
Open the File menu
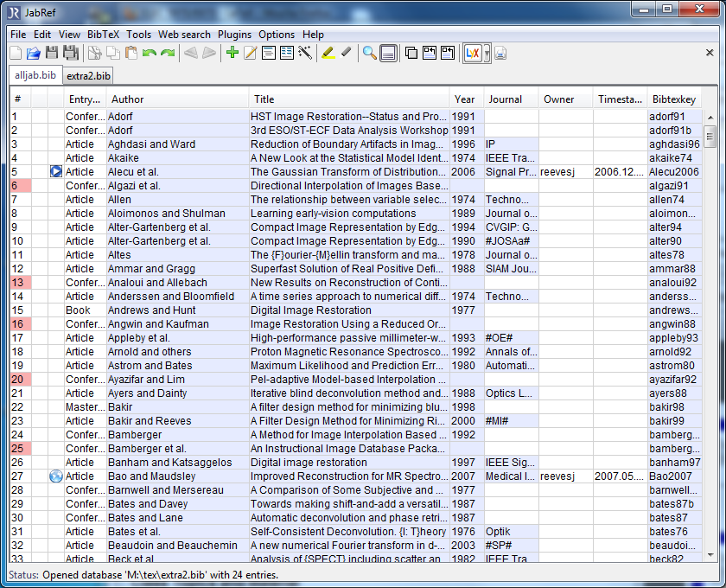pos(18,35)
